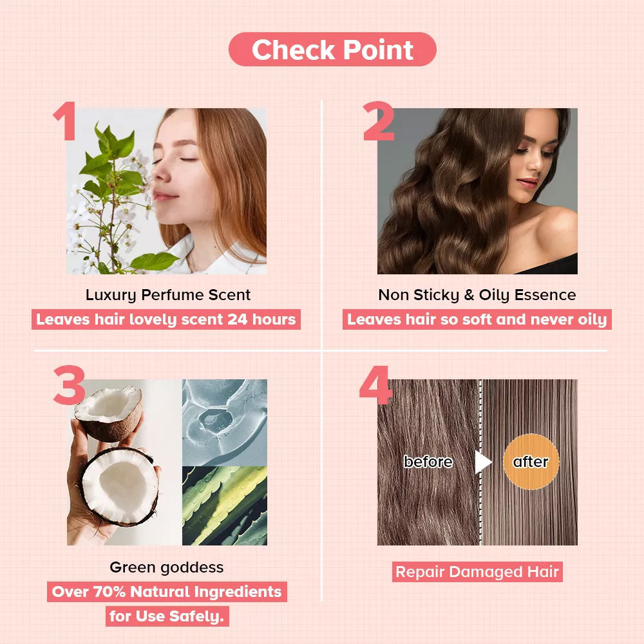
Task: Click the 'before' label on damaged hair
Action: tap(428, 462)
